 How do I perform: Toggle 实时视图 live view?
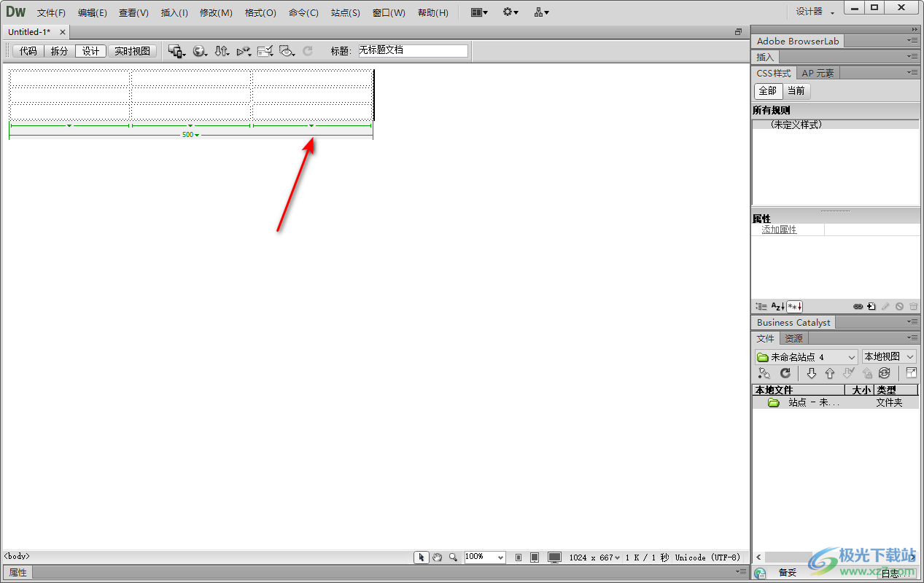(132, 51)
